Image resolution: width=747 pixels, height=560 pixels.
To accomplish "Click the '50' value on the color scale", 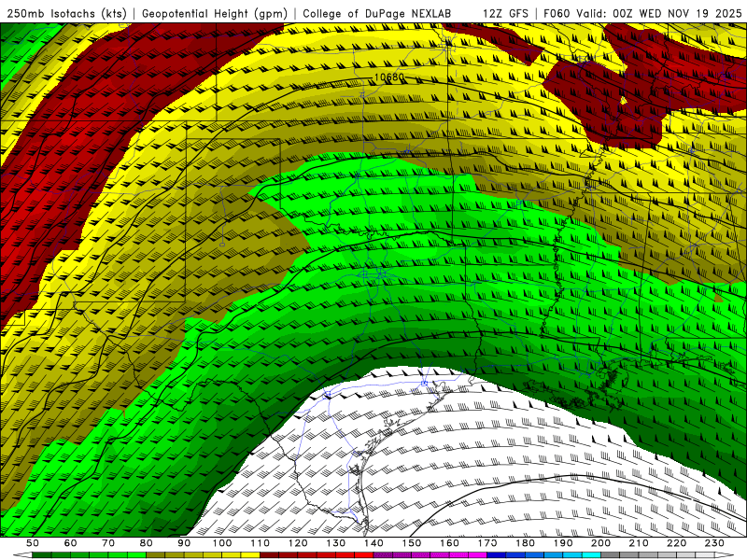I will pos(33,543).
